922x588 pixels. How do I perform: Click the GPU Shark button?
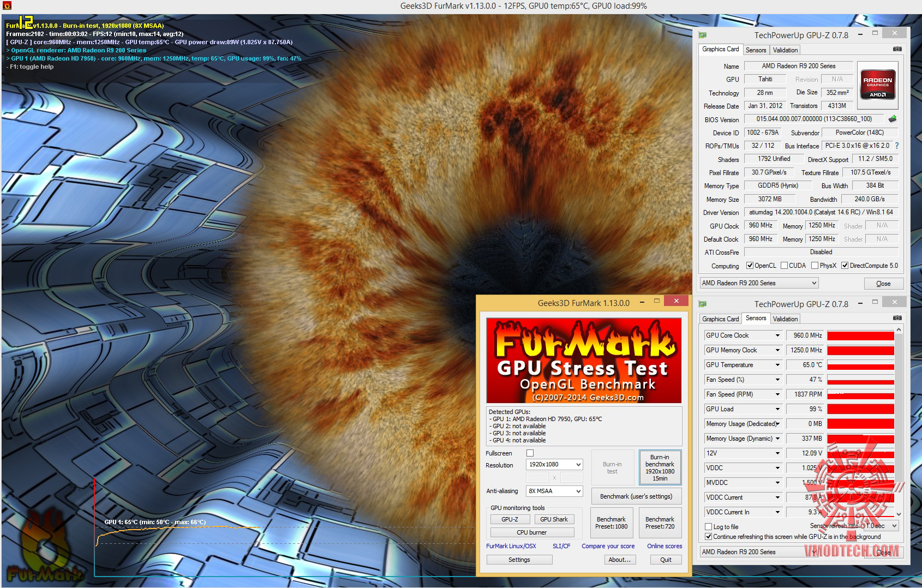click(554, 519)
